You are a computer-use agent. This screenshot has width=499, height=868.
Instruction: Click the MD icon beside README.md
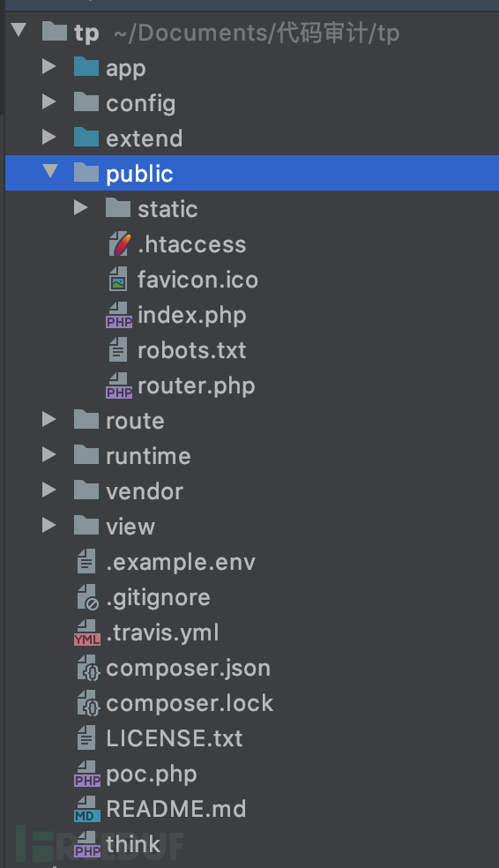point(87,809)
